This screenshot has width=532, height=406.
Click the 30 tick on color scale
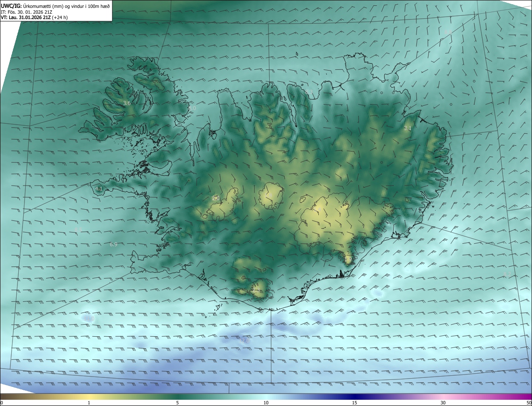(x=443, y=403)
